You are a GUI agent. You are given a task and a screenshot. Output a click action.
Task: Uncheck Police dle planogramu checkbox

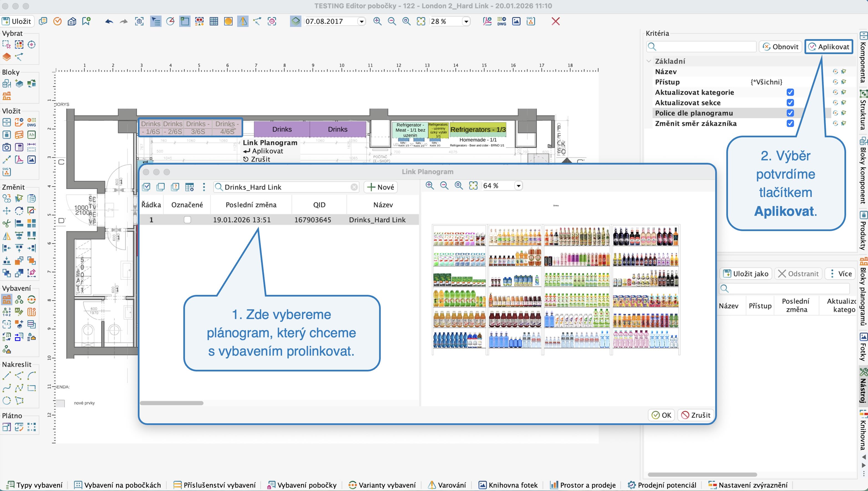coord(790,113)
